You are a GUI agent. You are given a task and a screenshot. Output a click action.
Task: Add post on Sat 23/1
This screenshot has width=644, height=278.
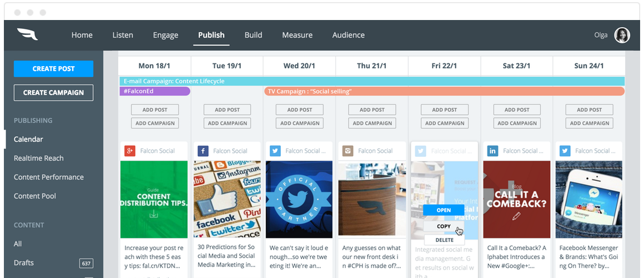point(517,110)
